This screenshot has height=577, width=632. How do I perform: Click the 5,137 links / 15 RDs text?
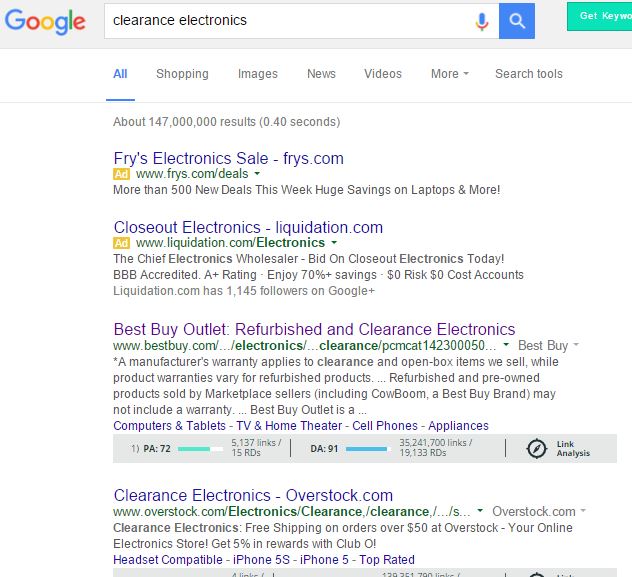coord(256,448)
